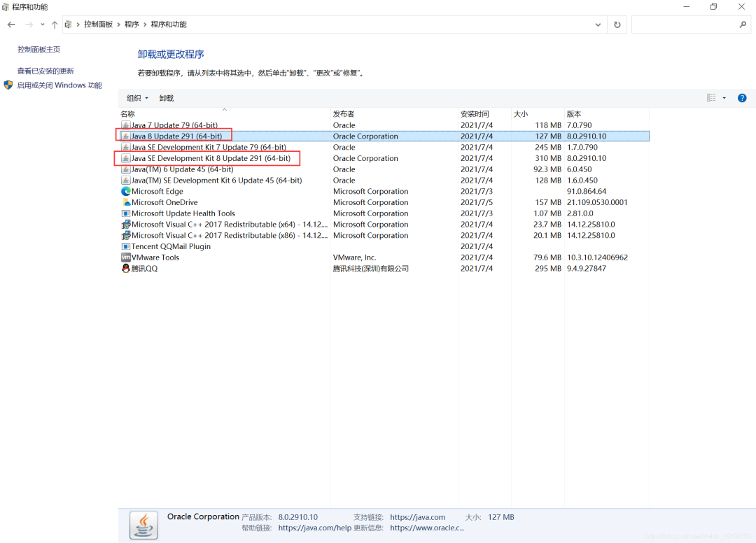Go up one level with up arrow
Viewport: 756px width, 543px height.
(x=55, y=24)
